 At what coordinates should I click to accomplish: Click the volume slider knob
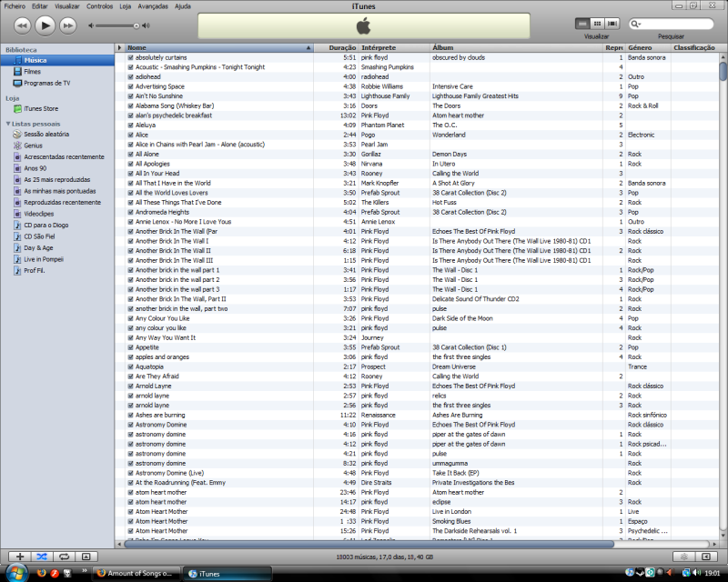(x=136, y=26)
